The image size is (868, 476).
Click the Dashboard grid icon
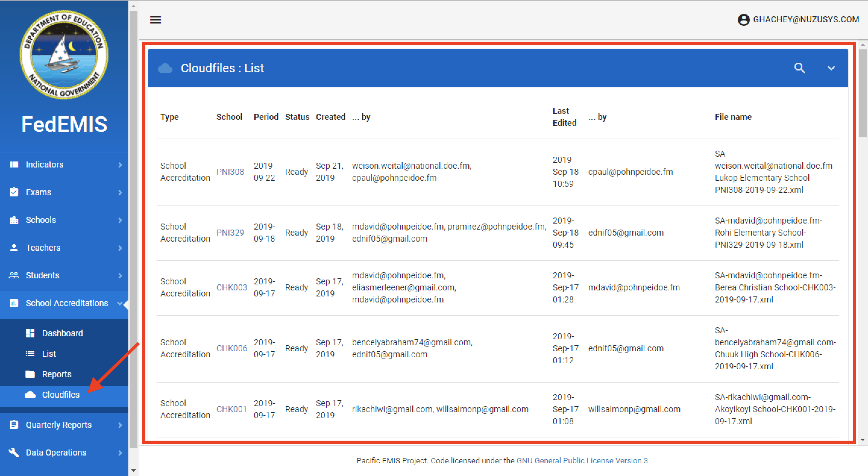click(30, 333)
